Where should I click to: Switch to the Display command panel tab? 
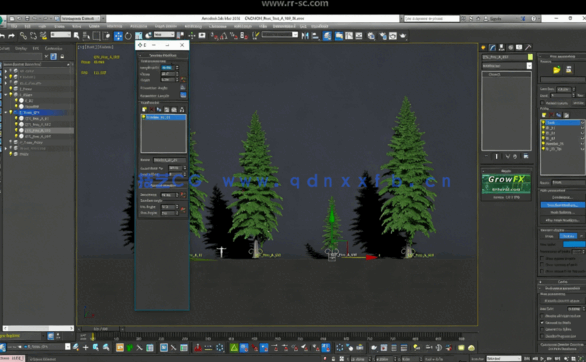pos(519,47)
